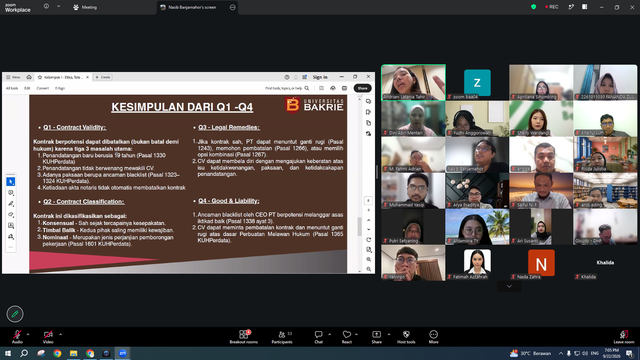Open the bookmarks panel icon on right rail

(x=369, y=112)
